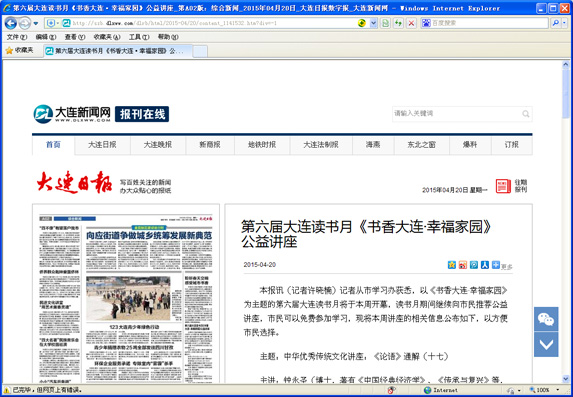Click headline 向应街道争做城乡统筹发展新典范 in page preview

149,236
